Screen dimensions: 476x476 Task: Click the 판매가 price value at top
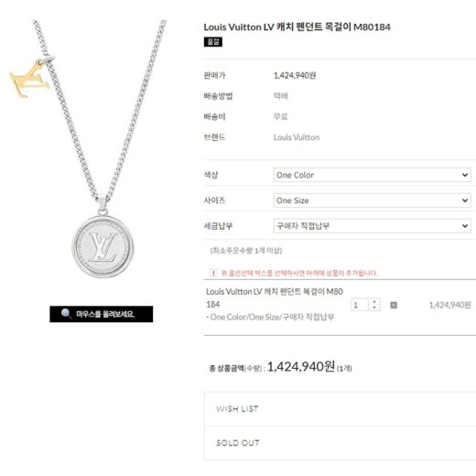tap(295, 75)
